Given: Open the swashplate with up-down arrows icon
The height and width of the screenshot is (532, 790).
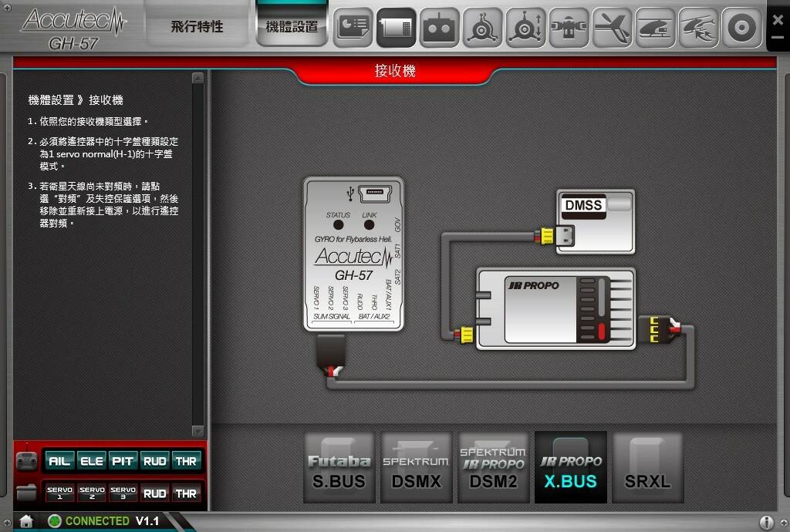Looking at the screenshot, I should tap(525, 28).
